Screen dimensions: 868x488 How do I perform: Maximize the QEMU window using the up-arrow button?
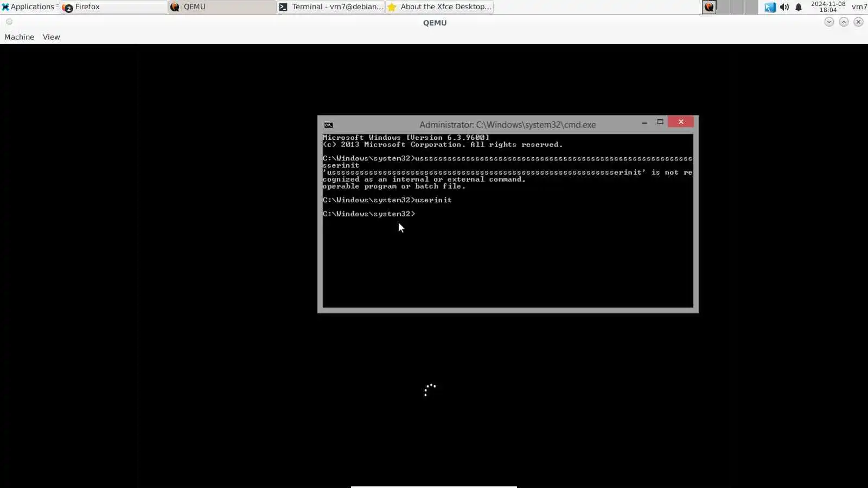click(x=844, y=22)
